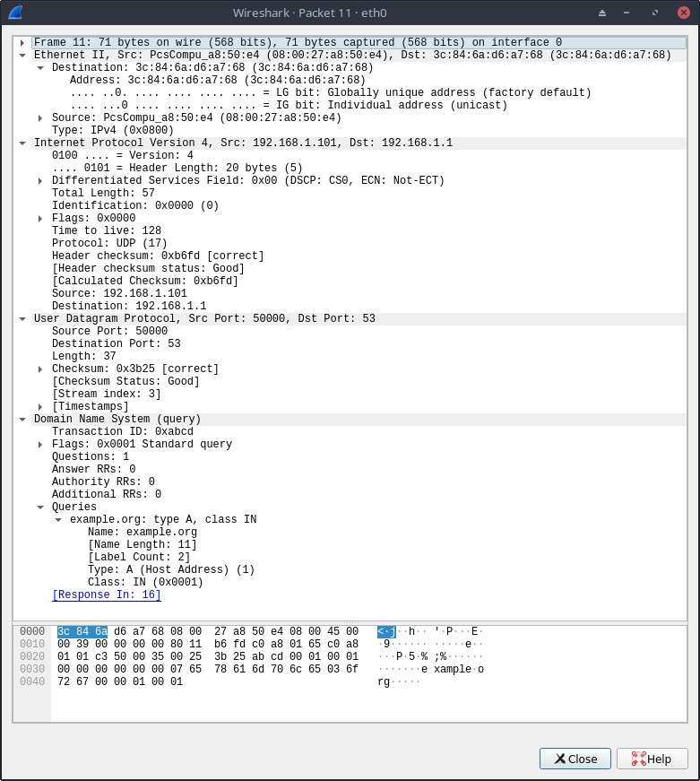This screenshot has height=781, width=700.
Task: Select IP Source: 192.168.1.101 row
Action: 119,293
